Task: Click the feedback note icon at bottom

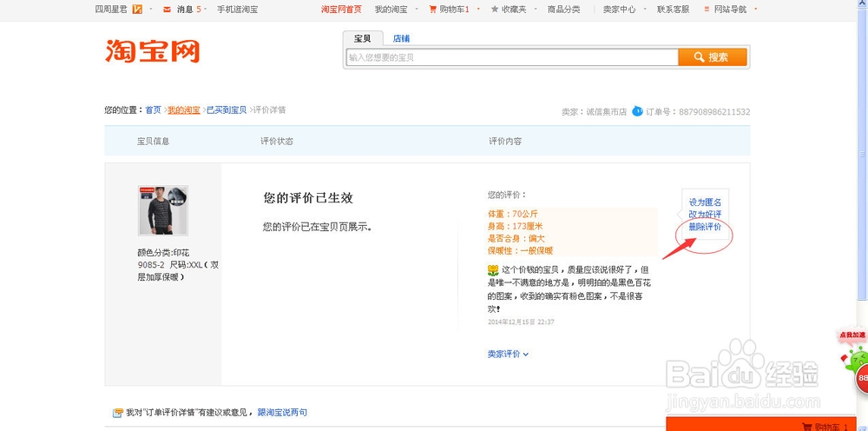Action: click(117, 413)
